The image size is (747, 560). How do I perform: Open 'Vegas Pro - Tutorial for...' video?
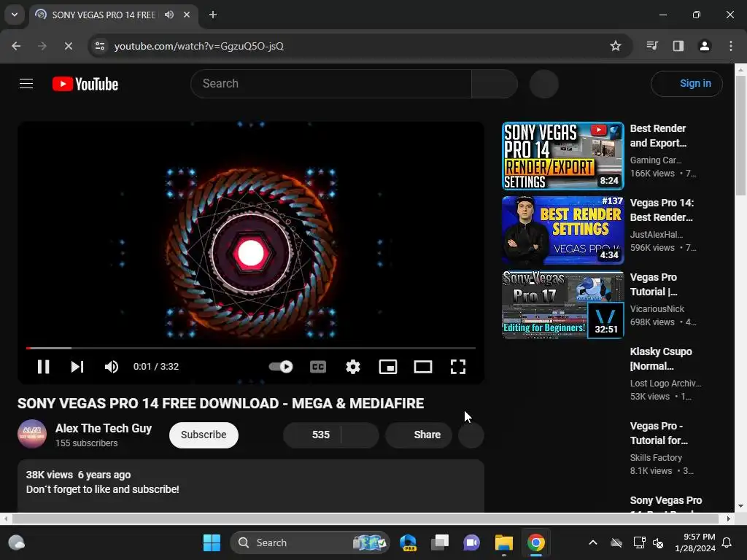pyautogui.click(x=659, y=433)
